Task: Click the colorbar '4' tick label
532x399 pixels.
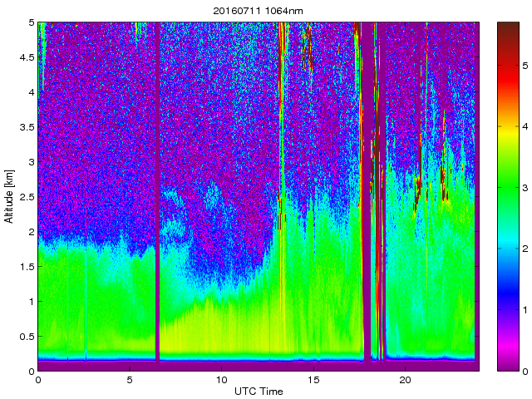Action: pyautogui.click(x=525, y=126)
